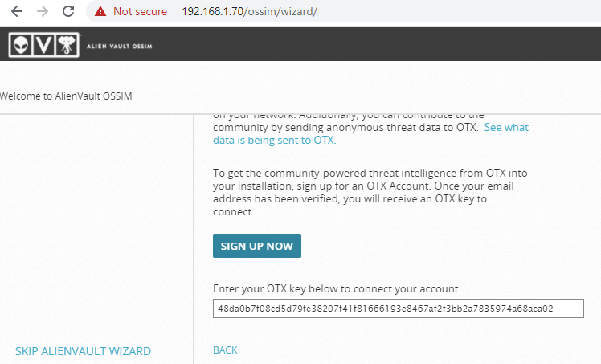Click the 'sending anonymous threat data' paragraph text
Viewport: 601px width, 364px height.
(x=345, y=128)
